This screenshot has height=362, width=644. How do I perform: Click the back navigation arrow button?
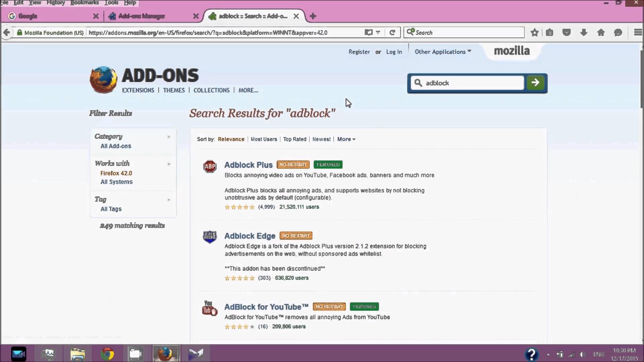7,32
